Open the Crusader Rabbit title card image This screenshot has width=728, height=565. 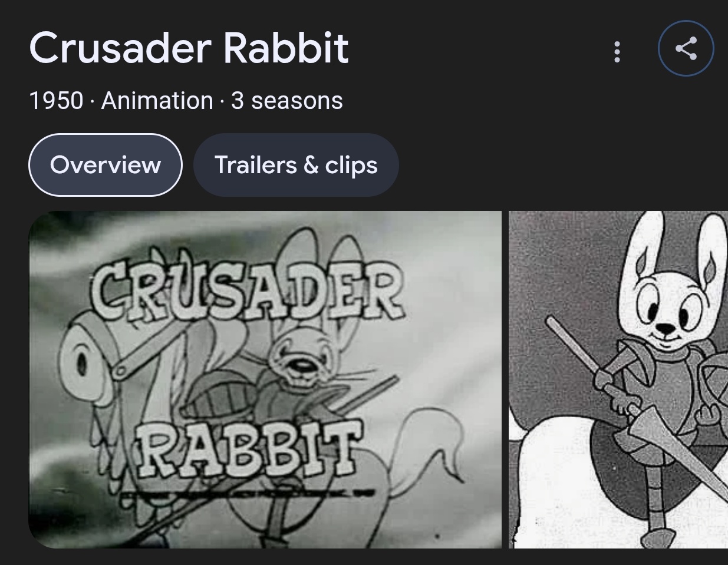265,379
